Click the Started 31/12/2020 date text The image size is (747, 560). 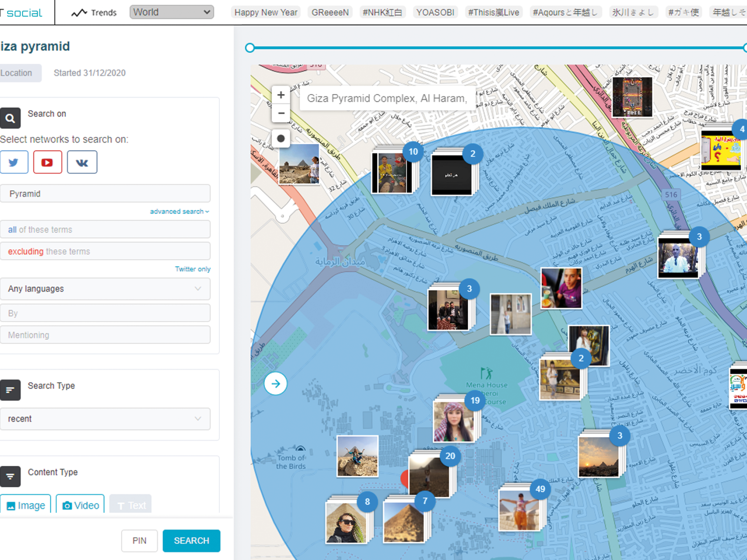click(89, 73)
